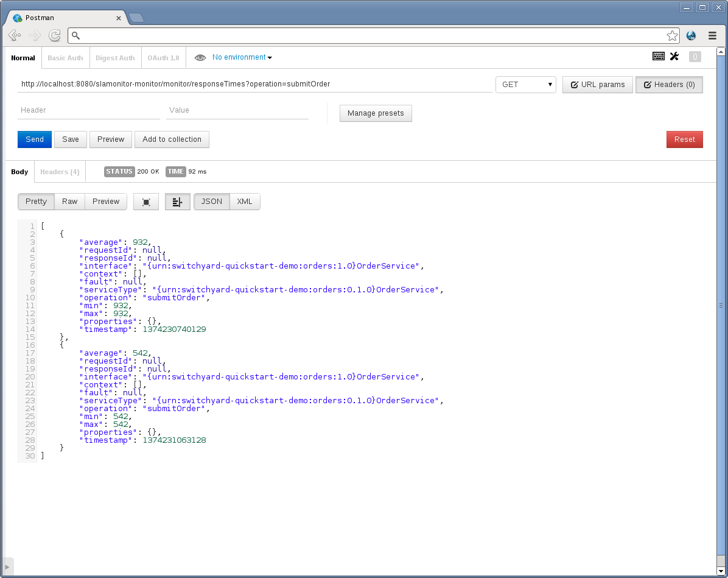728x578 pixels.
Task: Click Add to collection
Action: 172,139
